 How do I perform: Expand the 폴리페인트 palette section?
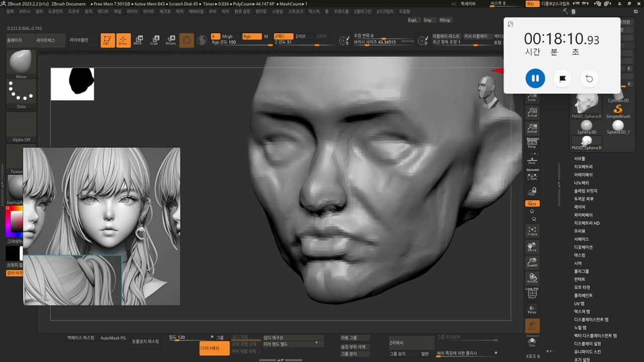[583, 295]
